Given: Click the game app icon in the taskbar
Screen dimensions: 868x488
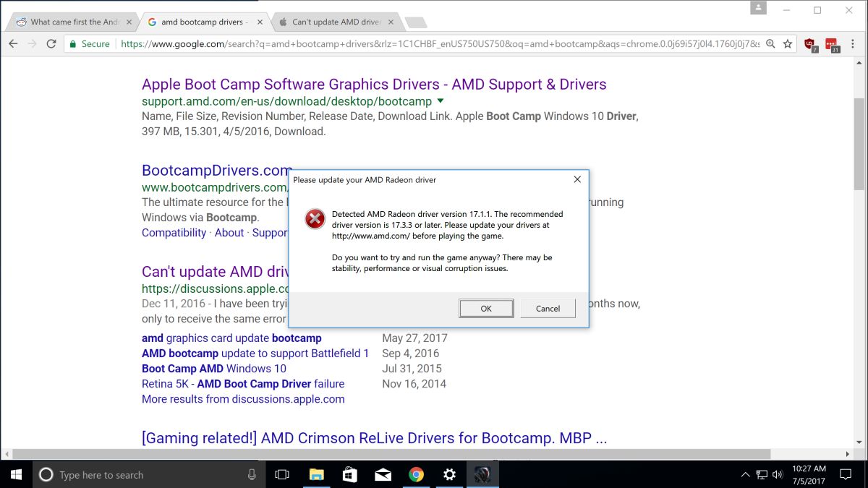Looking at the screenshot, I should pyautogui.click(x=482, y=475).
